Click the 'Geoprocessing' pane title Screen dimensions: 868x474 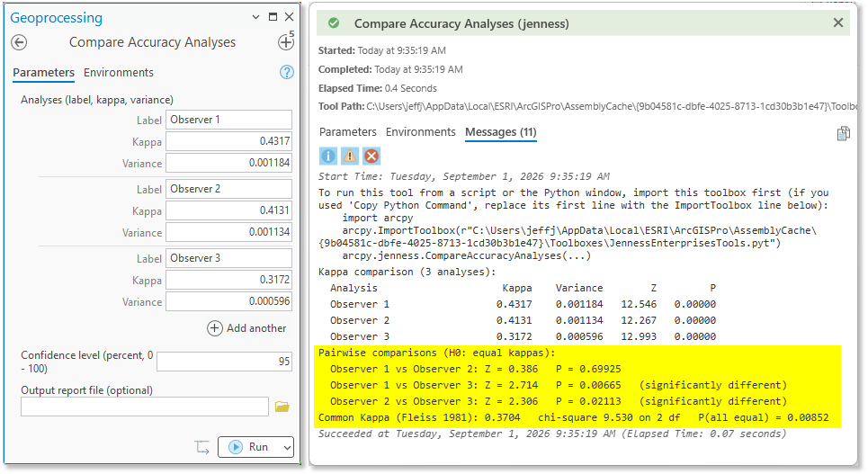[56, 18]
